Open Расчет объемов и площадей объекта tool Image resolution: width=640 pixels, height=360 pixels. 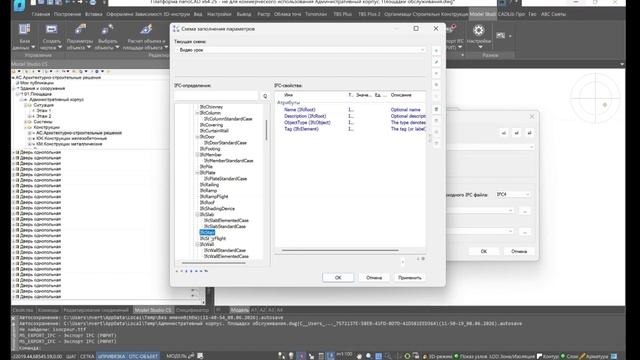146,36
